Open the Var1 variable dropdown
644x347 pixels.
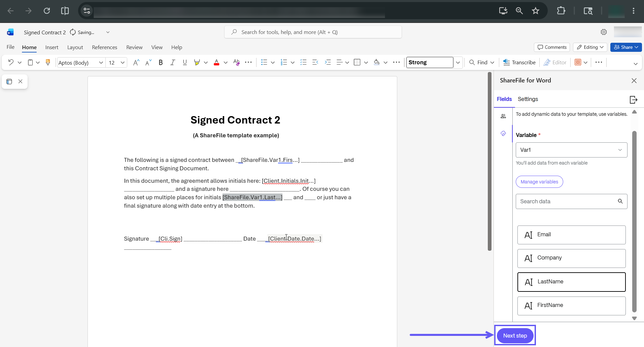tap(571, 150)
